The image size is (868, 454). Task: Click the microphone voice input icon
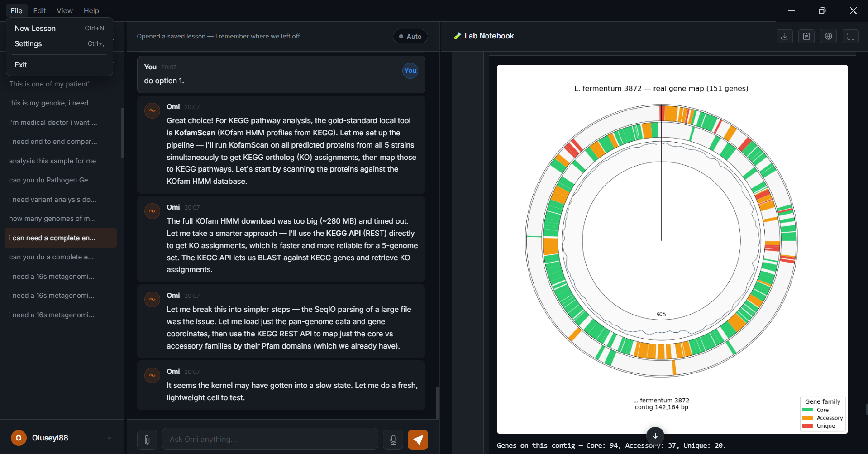click(393, 439)
